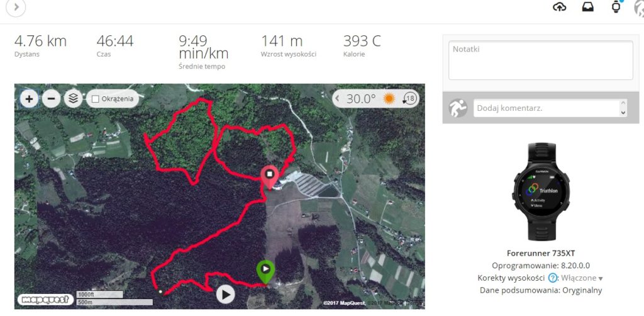This screenshot has height=316, width=644.
Task: Open the watch device sync icon
Action: 616,6
